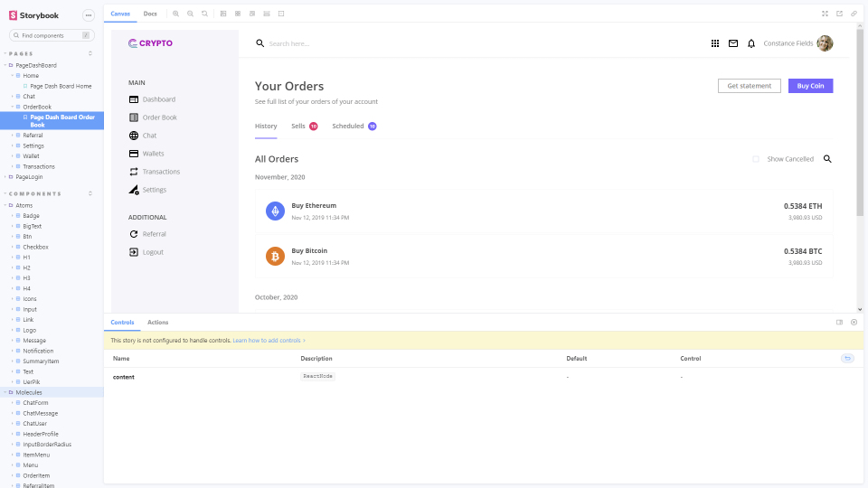
Task: Collapse the Pages section expander
Action: (x=90, y=53)
